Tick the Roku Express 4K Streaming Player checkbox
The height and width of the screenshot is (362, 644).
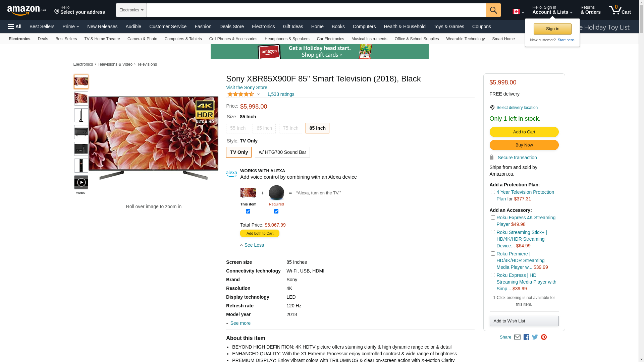coord(492,218)
